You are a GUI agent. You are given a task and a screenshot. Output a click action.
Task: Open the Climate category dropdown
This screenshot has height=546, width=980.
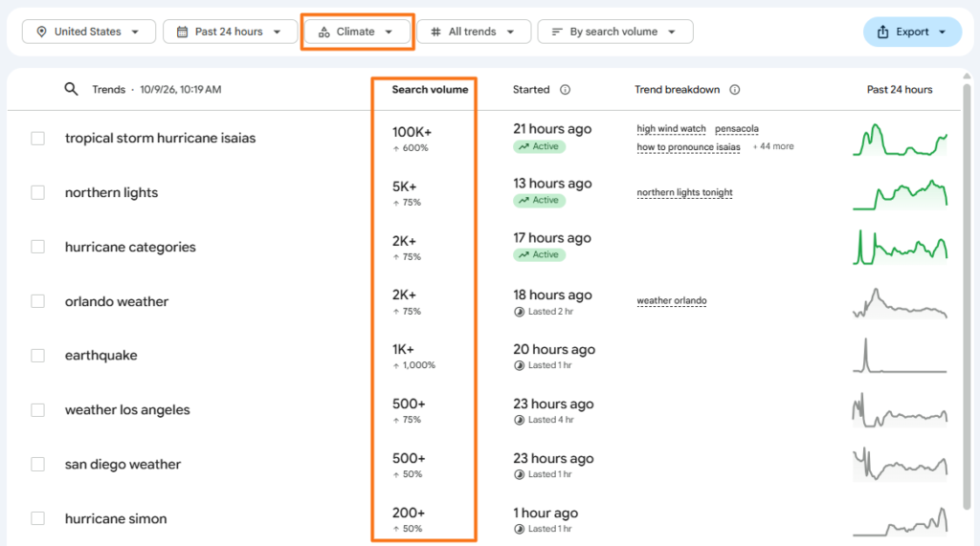pyautogui.click(x=357, y=32)
